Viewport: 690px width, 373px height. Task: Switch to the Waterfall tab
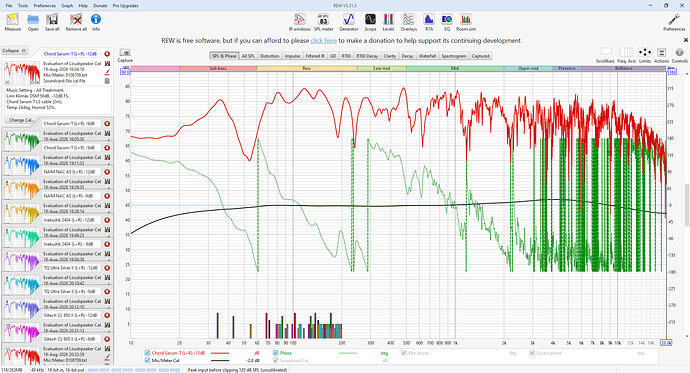pos(427,56)
